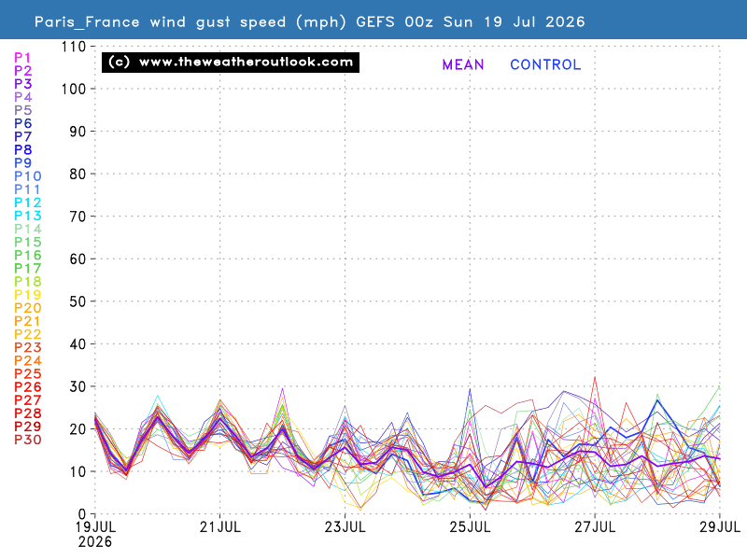Screen dimensions: 747x560
Task: Click the P5 legend label
Action: [22, 110]
